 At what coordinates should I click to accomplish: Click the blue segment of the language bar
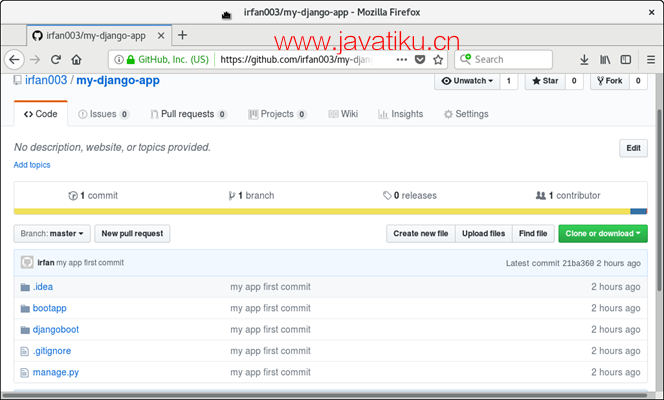(639, 212)
